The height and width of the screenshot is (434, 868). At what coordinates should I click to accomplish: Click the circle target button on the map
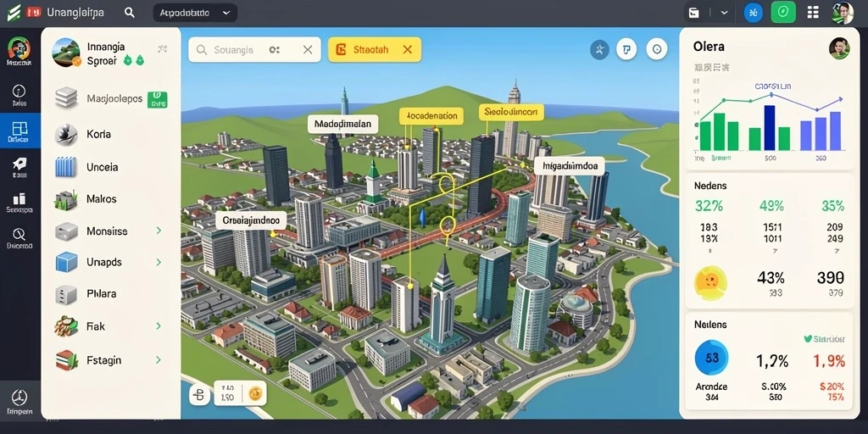click(x=657, y=50)
